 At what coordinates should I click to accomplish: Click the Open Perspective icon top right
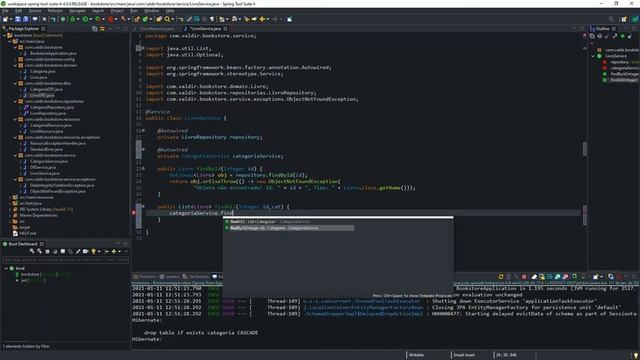(624, 19)
